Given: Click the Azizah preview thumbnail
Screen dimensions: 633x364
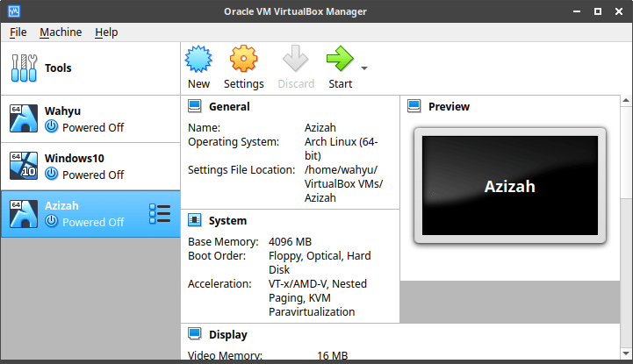Looking at the screenshot, I should (x=509, y=186).
